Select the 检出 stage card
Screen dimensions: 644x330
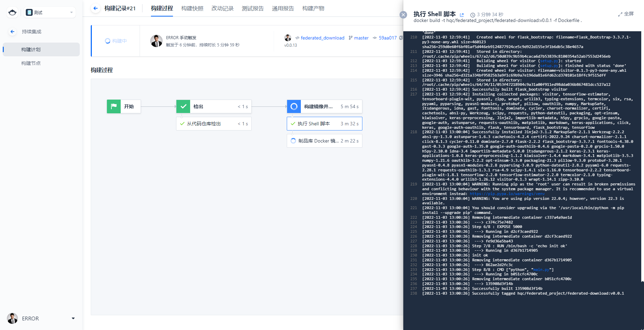tap(214, 106)
